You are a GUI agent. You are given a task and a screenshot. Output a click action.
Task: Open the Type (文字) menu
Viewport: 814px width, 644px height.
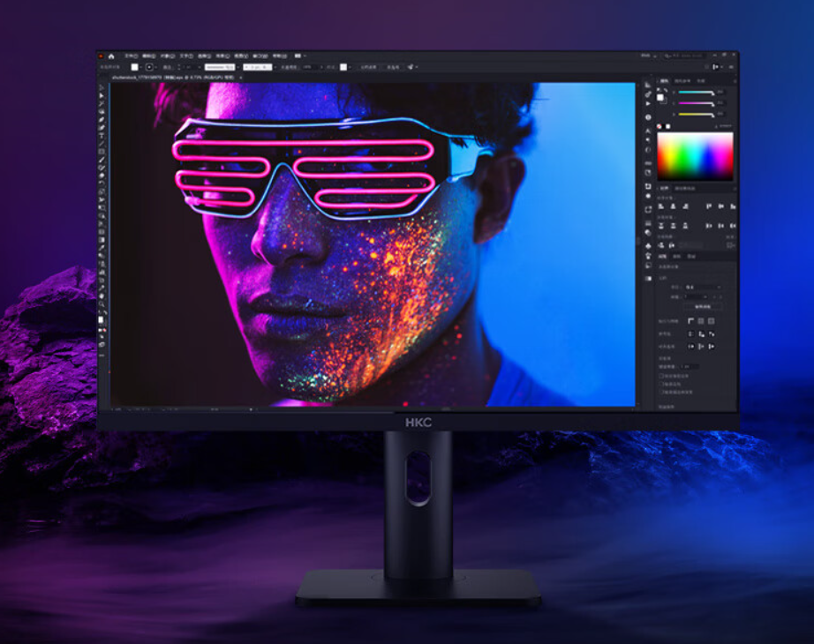186,56
